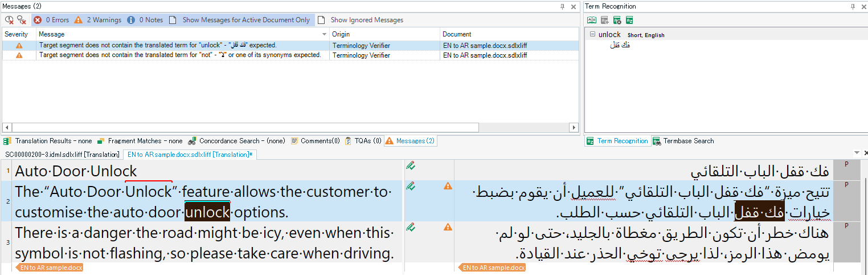Collapse the "unlock" term entry
The width and height of the screenshot is (868, 275).
(592, 34)
